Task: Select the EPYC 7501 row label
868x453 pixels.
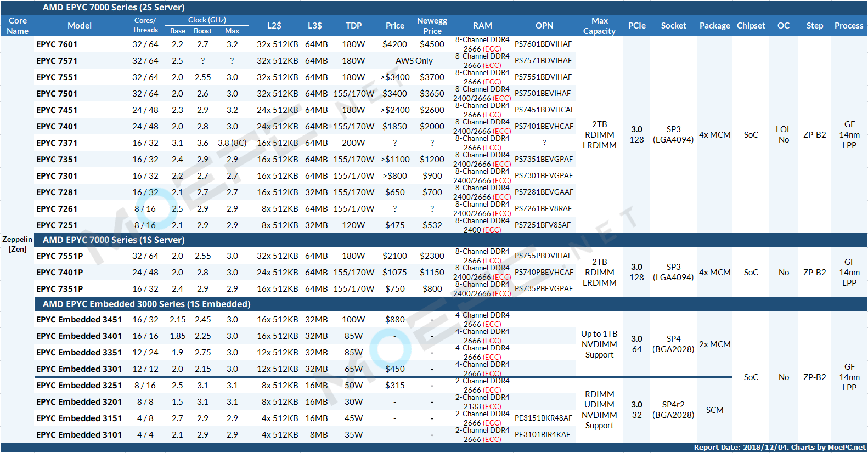Action: (57, 94)
